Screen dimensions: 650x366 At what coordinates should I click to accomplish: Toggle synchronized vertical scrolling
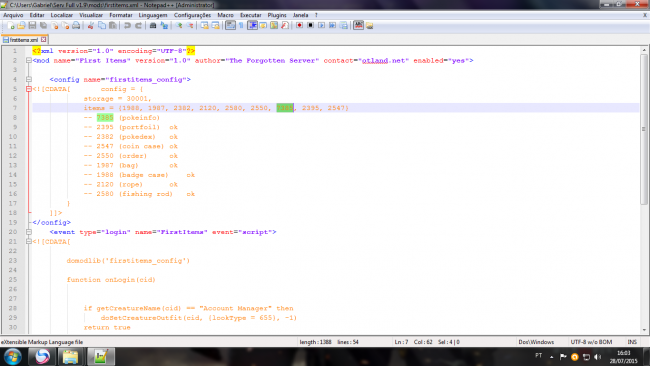[204, 26]
